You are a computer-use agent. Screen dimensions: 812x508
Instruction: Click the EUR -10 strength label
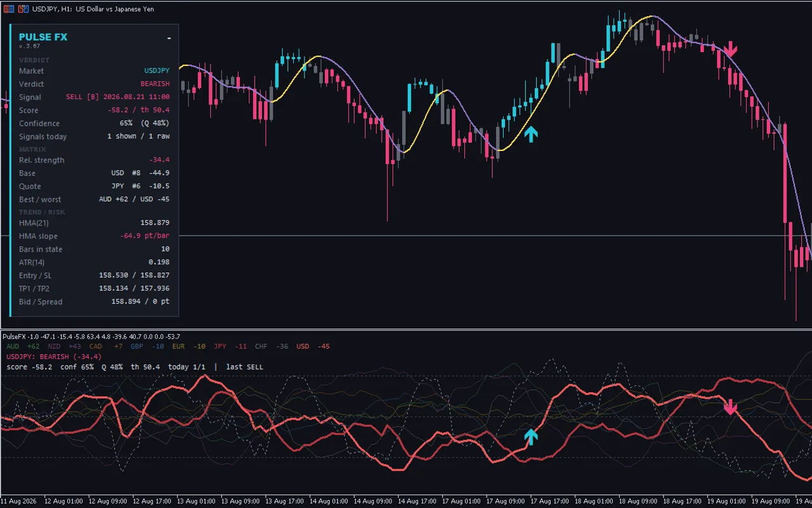(189, 347)
